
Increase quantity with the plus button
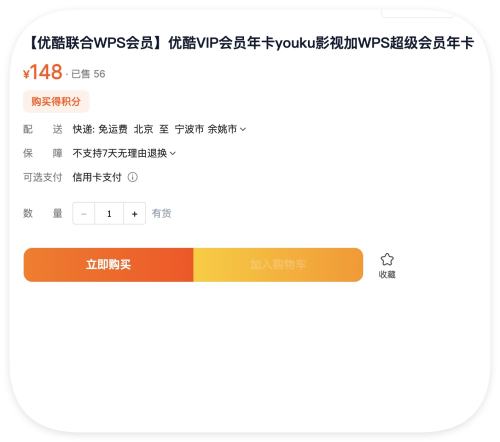click(x=134, y=214)
